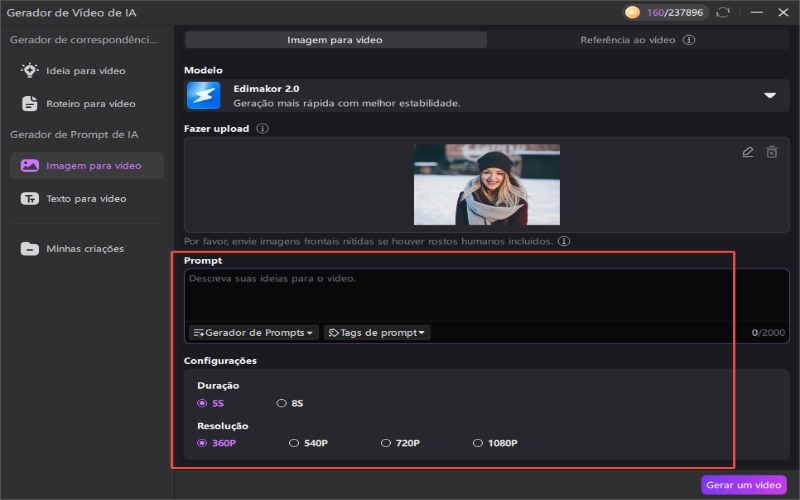
Task: Edit the uploaded image with pencil icon
Action: 748,152
